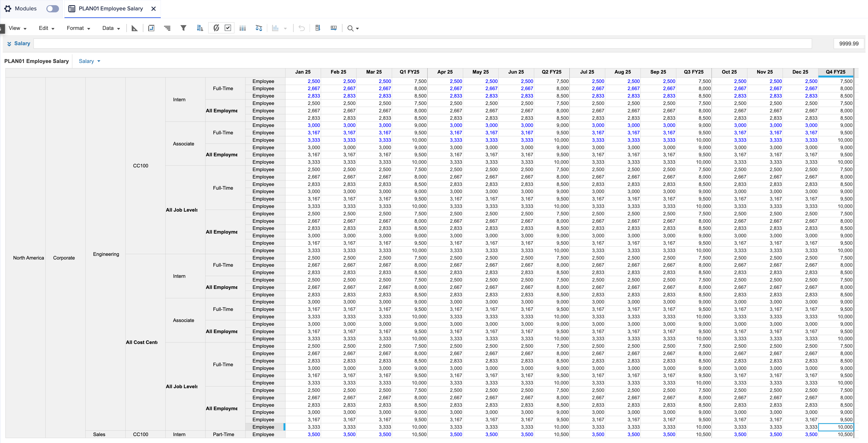The width and height of the screenshot is (868, 443).
Task: Open the Salary page selector dropdown
Action: 89,61
